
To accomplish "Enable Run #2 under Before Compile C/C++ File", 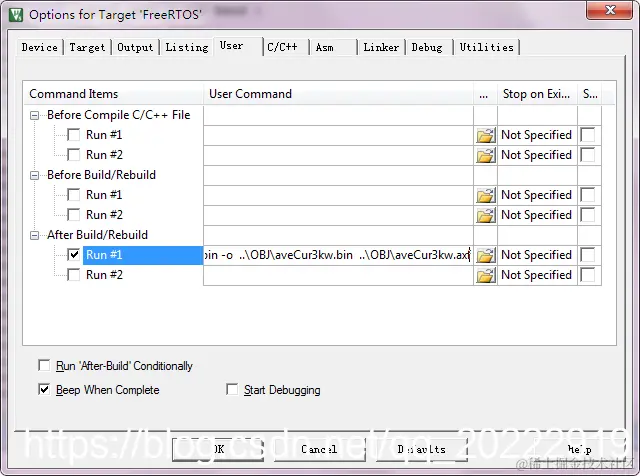I will tap(73, 155).
